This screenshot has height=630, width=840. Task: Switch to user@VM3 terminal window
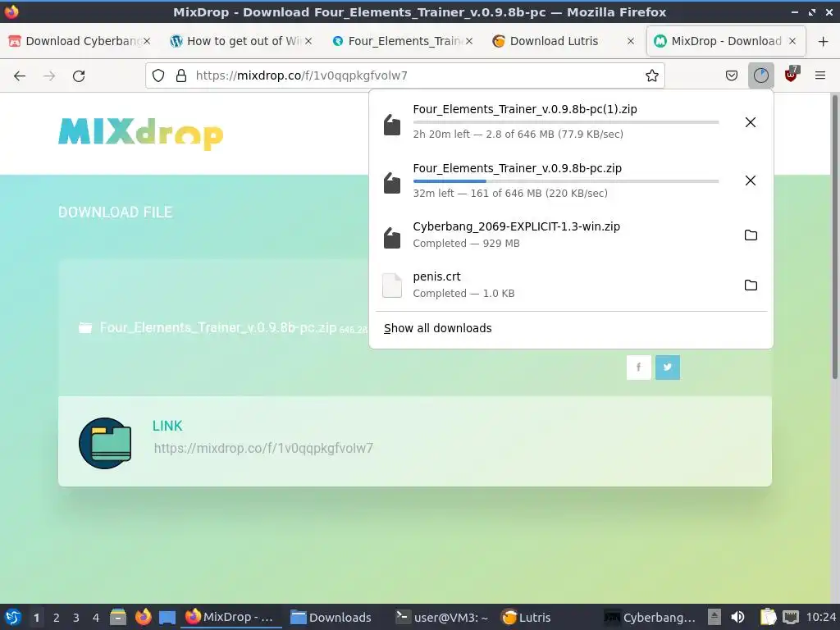[441, 617]
